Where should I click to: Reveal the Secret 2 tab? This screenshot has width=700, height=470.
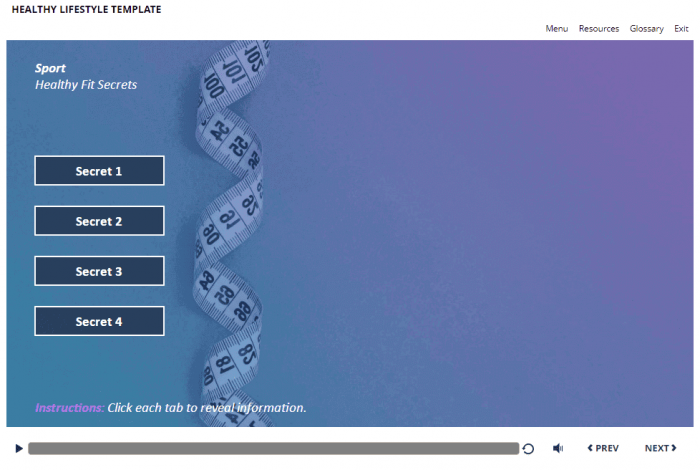[99, 221]
